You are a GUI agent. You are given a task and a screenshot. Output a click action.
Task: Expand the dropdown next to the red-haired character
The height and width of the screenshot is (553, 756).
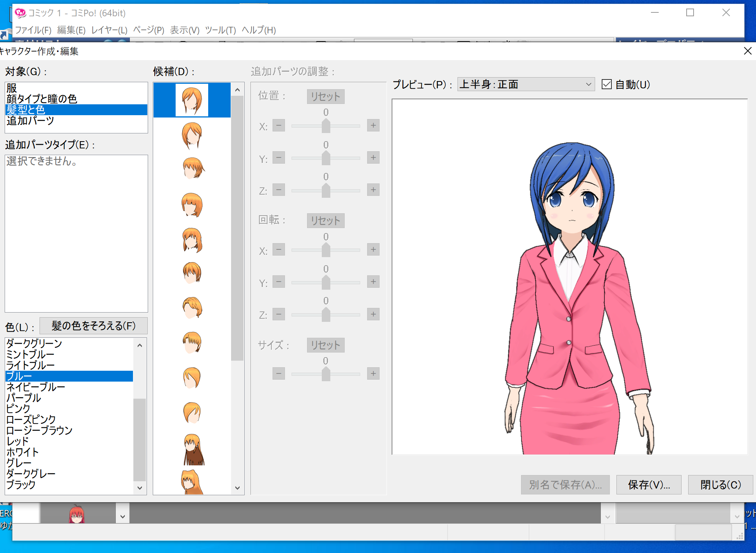click(x=123, y=516)
